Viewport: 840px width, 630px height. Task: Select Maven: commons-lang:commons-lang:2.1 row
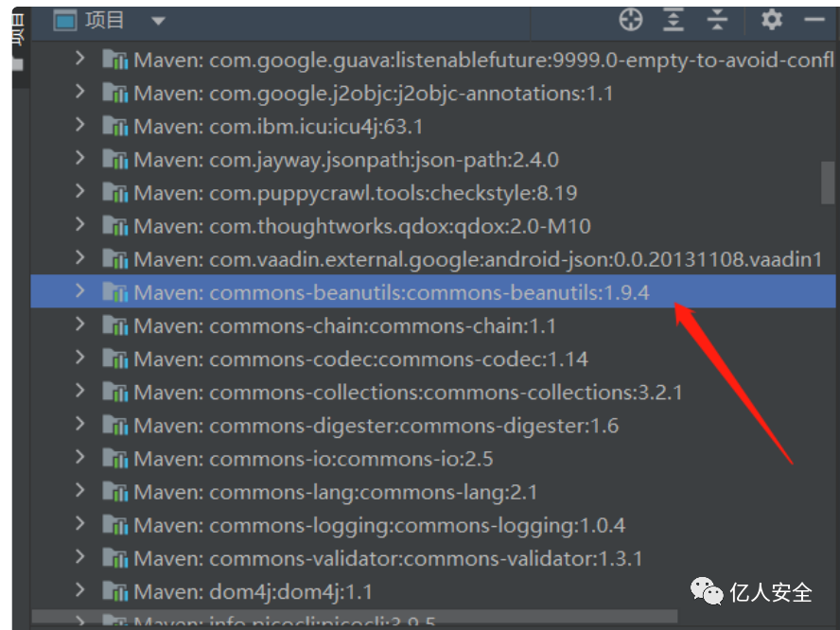click(x=433, y=491)
